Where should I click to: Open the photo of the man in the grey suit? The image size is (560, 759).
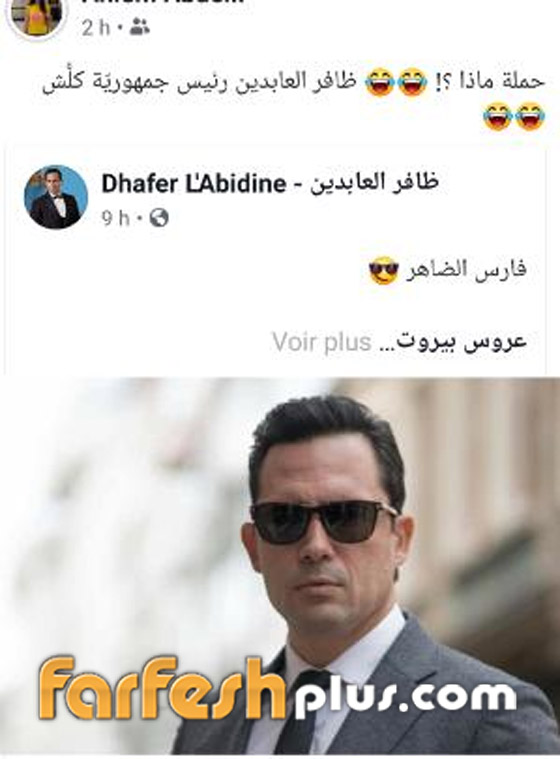pyautogui.click(x=280, y=566)
